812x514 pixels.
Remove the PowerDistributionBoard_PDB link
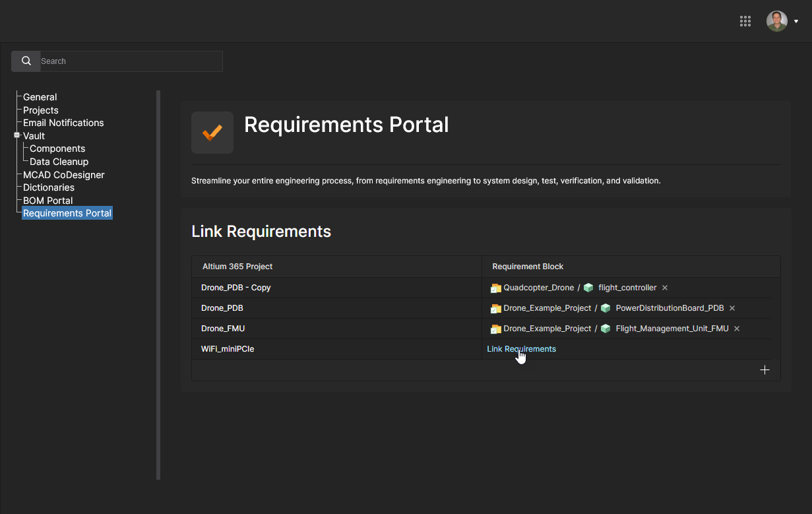click(x=732, y=308)
